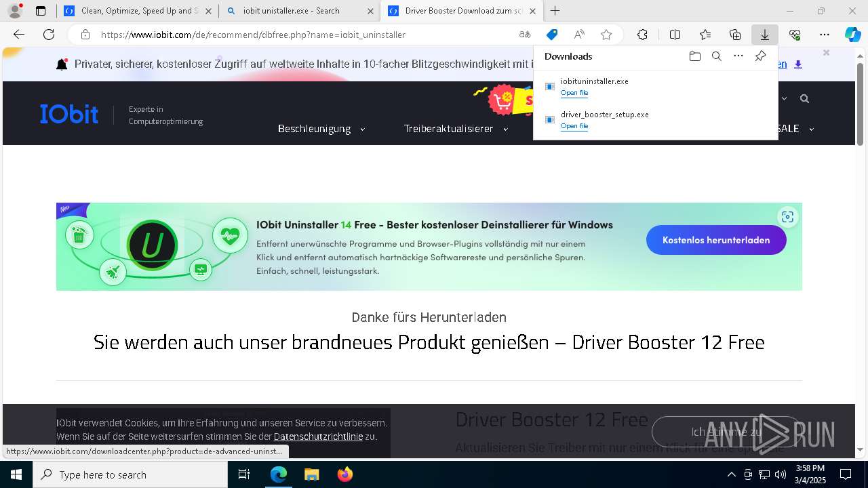Launch Firefox from taskbar

[x=344, y=474]
